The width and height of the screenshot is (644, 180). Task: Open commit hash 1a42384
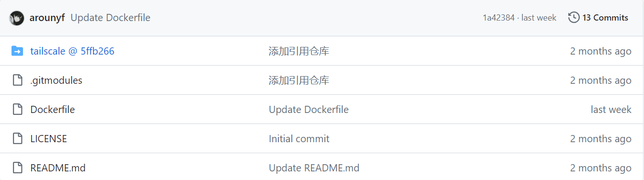pyautogui.click(x=498, y=18)
